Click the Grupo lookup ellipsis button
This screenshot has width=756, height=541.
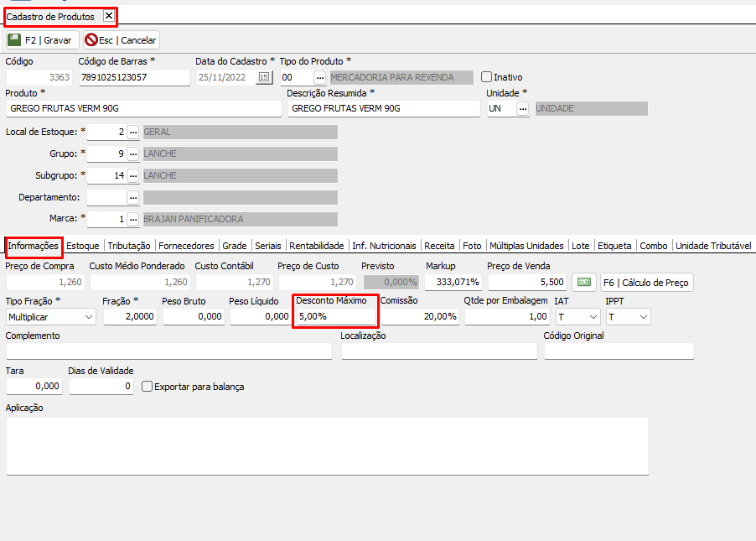point(132,154)
